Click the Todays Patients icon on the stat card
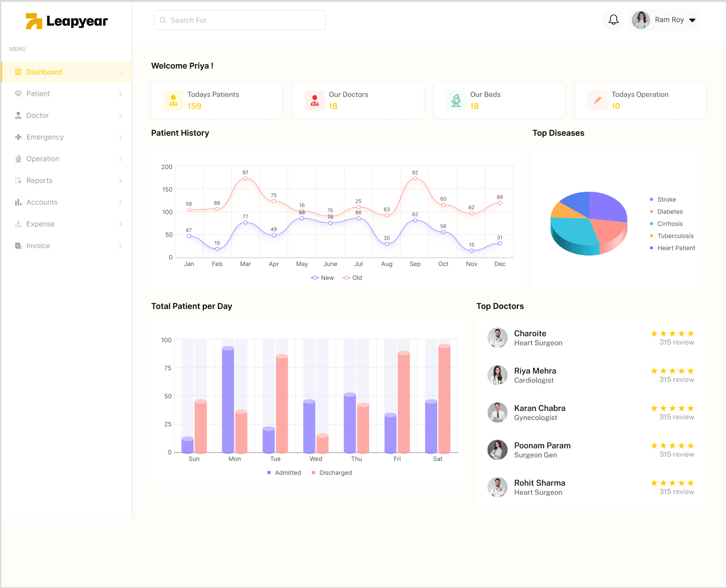 (x=173, y=100)
